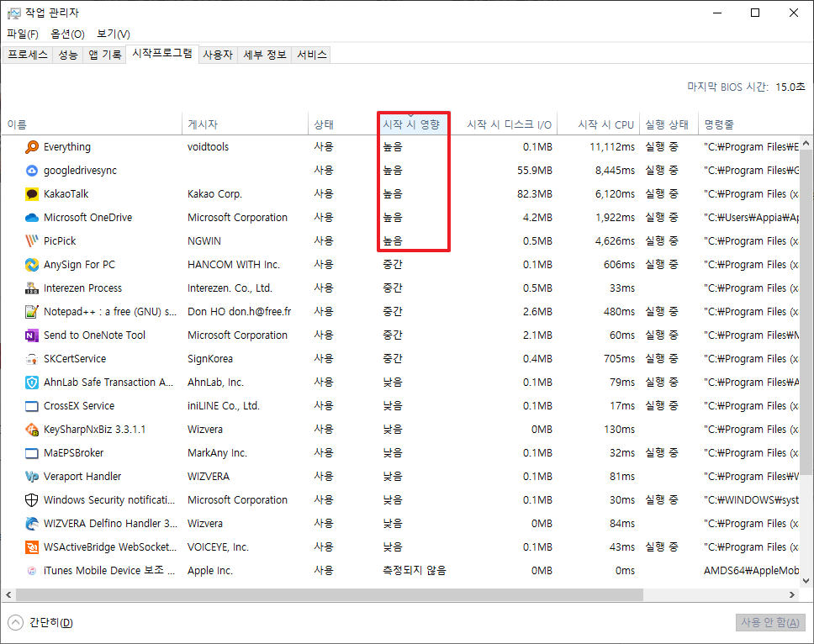Click the vertical scrollbar down arrow

(x=806, y=581)
